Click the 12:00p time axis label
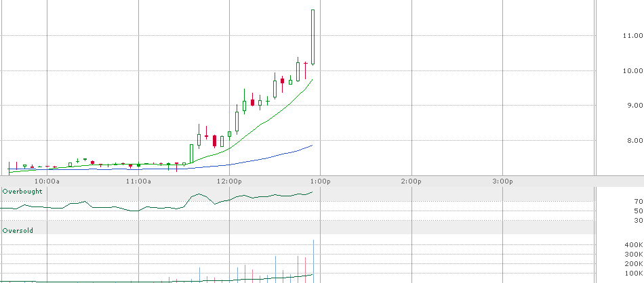Image resolution: width=644 pixels, height=283 pixels. click(229, 181)
